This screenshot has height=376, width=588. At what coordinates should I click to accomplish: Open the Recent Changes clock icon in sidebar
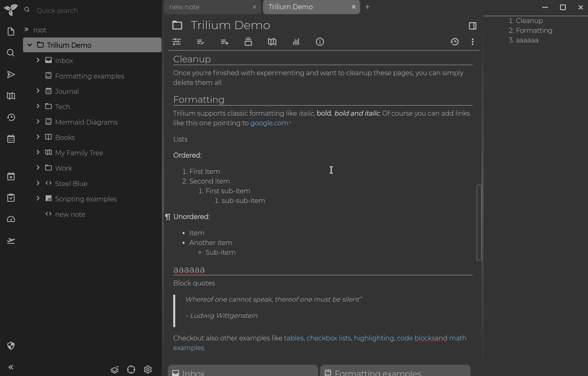click(11, 117)
